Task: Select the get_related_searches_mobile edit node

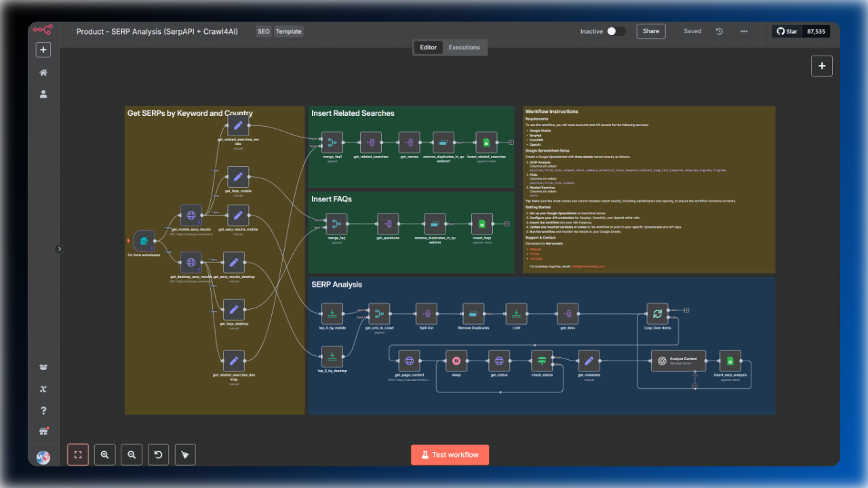Action: pos(238,125)
